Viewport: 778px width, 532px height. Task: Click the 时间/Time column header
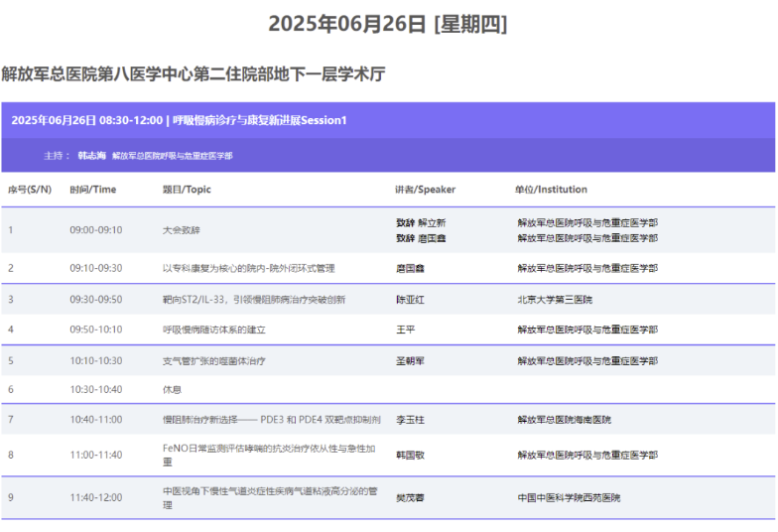[x=92, y=190]
